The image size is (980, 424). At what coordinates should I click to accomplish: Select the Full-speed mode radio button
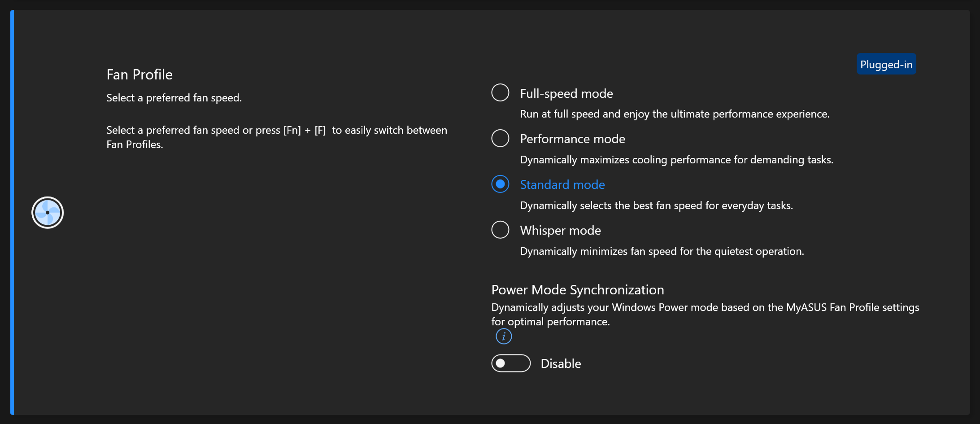click(x=500, y=92)
